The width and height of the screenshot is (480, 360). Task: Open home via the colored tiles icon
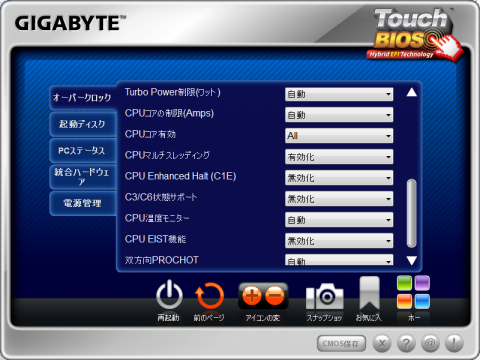tap(413, 293)
